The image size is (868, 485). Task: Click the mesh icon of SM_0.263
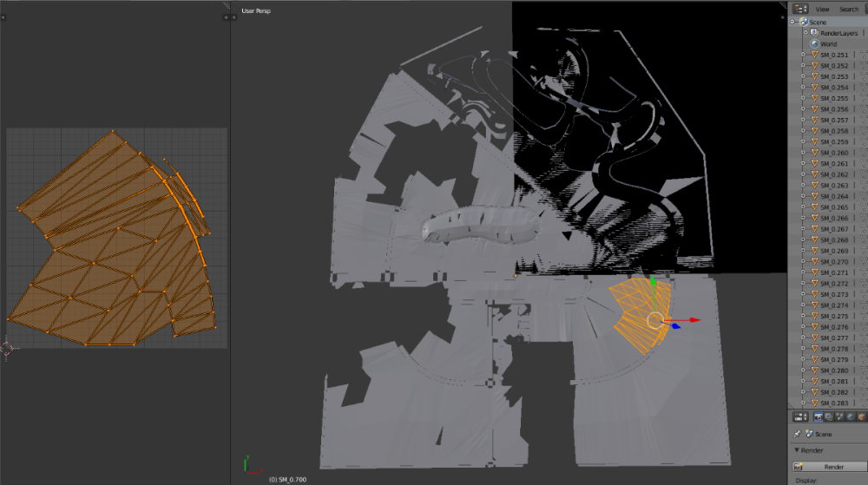click(x=814, y=186)
